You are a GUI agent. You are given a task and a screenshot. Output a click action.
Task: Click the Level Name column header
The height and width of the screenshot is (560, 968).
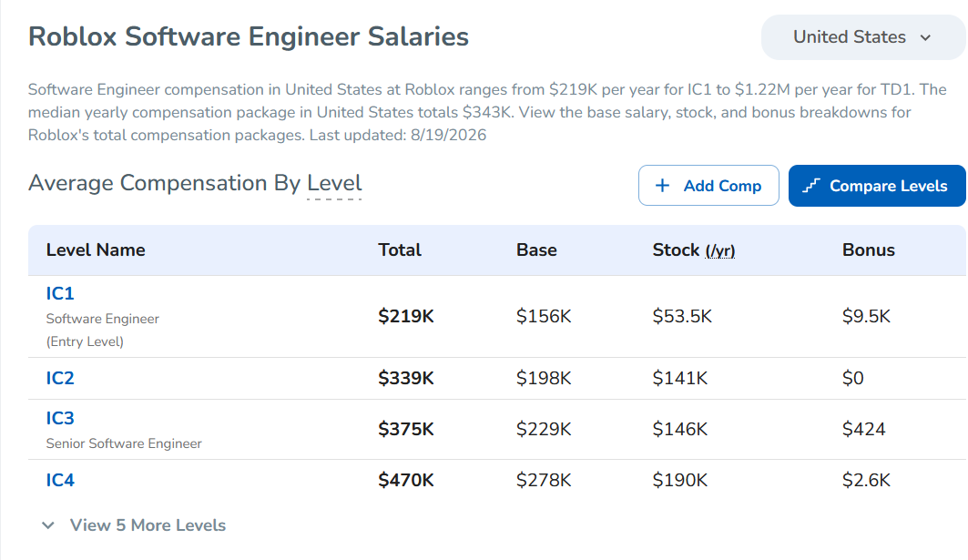point(96,250)
